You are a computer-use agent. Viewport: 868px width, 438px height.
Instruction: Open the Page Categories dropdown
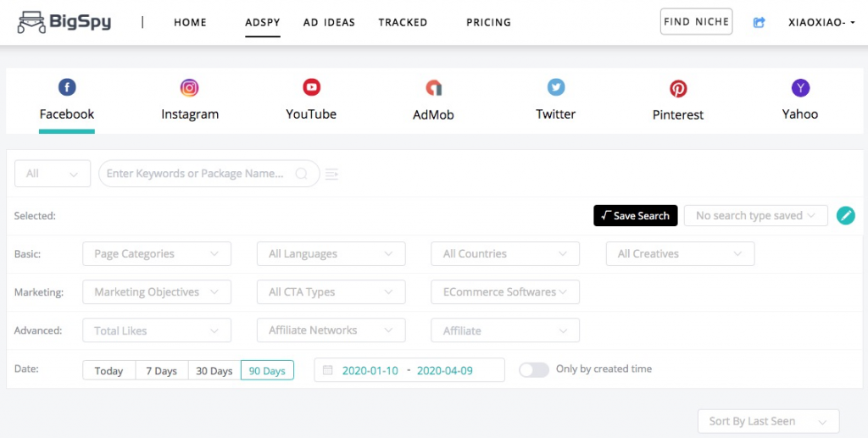tap(157, 254)
